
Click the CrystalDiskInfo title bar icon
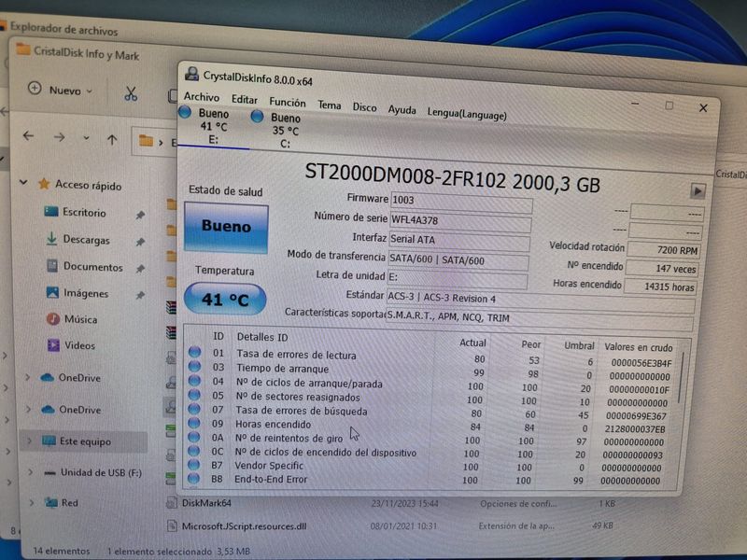click(191, 74)
